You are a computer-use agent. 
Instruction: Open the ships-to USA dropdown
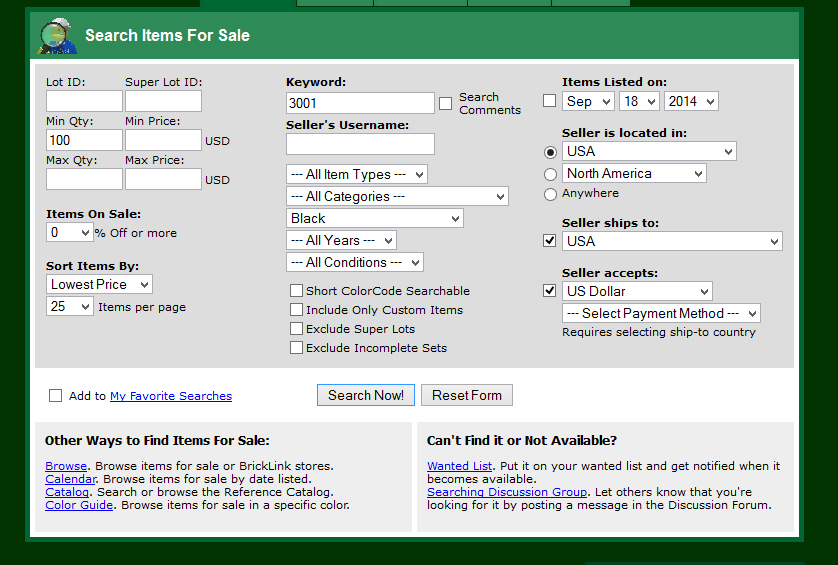click(x=672, y=241)
